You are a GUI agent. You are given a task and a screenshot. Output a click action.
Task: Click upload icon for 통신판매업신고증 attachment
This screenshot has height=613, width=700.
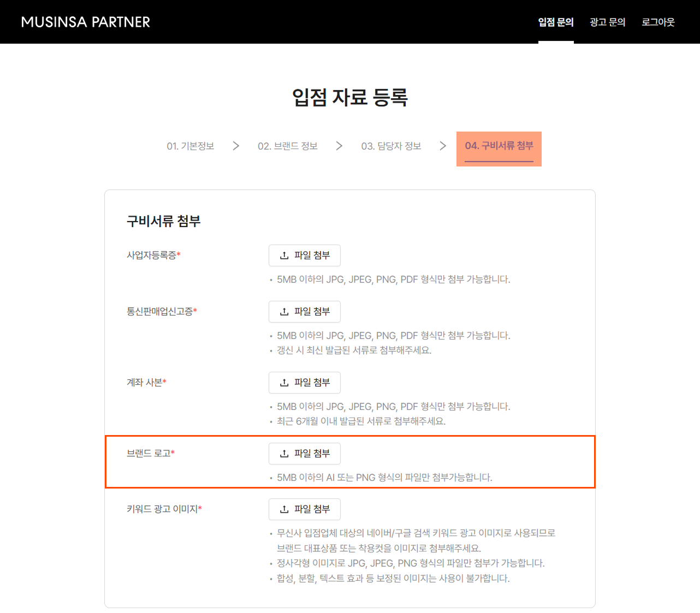point(284,312)
